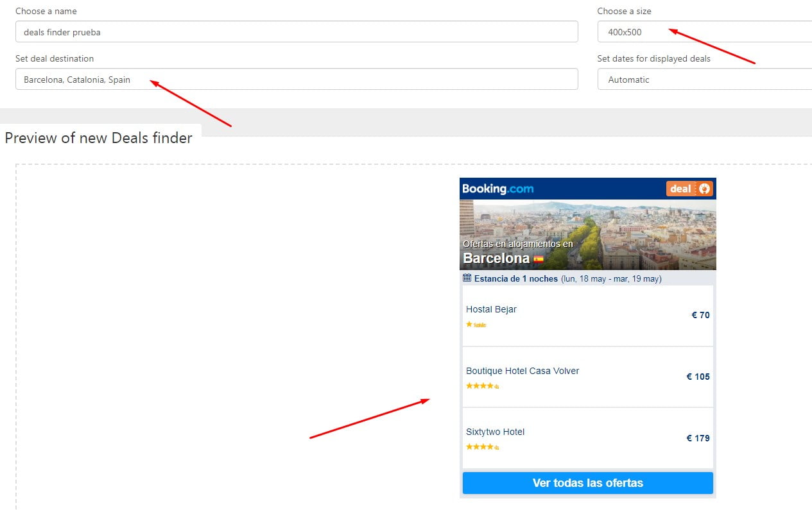Click the Ver todas las ofertas button
Viewport: 812px width, 510px height.
(587, 483)
